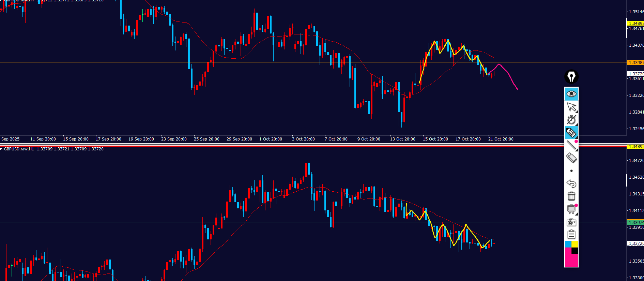This screenshot has height=281, width=644.
Task: Select the eraser tool
Action: click(571, 158)
